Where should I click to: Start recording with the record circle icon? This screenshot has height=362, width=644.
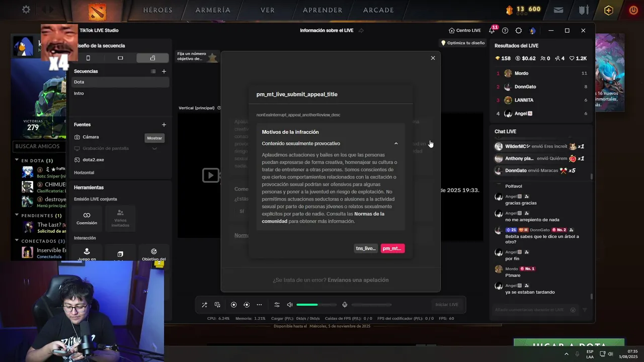(x=233, y=305)
